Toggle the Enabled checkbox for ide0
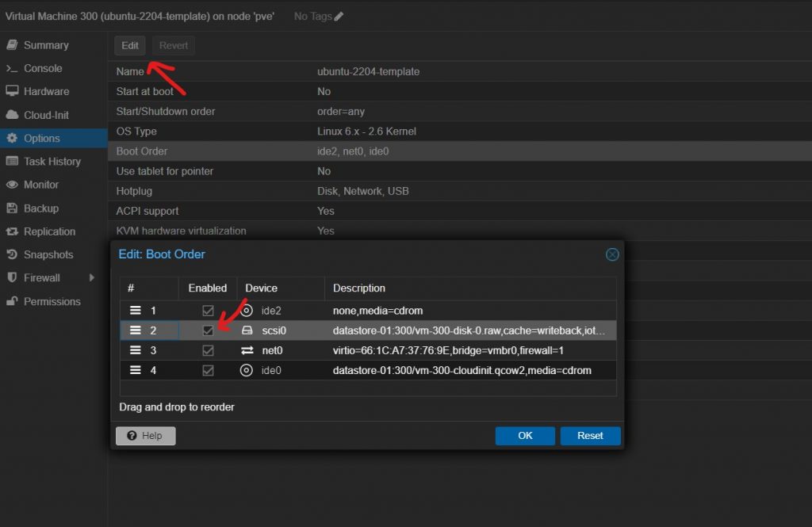 point(208,370)
